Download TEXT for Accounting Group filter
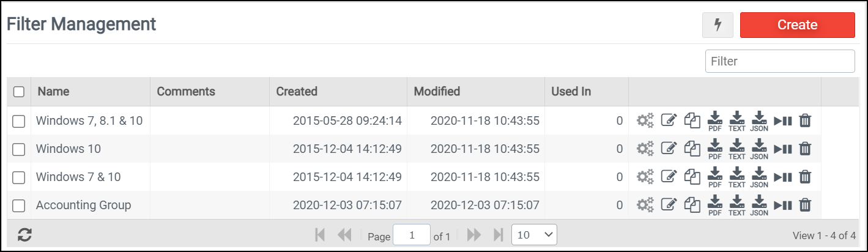This screenshot has height=252, width=868. tap(736, 205)
